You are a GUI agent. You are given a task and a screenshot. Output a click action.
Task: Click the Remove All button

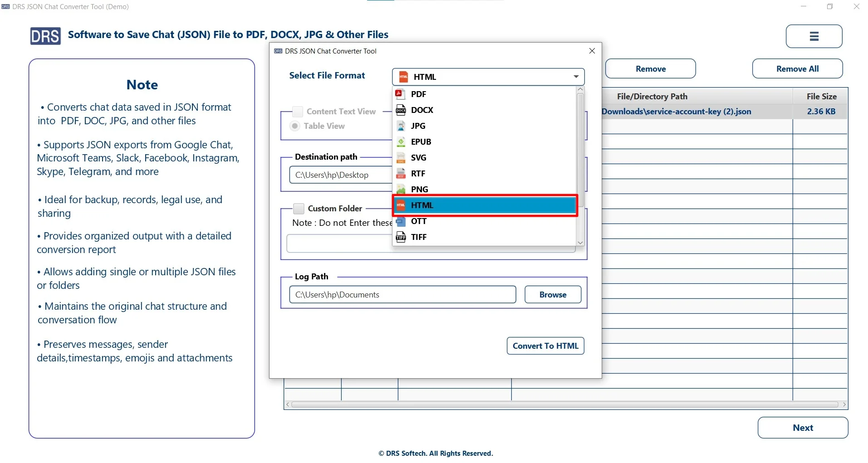(x=797, y=69)
